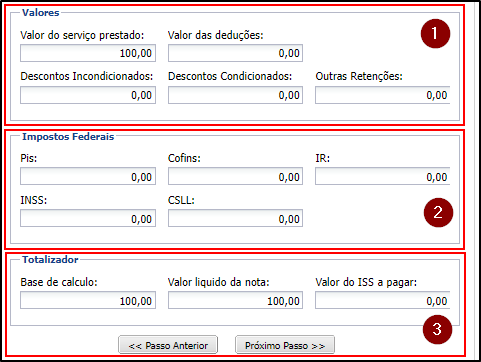Click the Pis tax field

[88, 176]
